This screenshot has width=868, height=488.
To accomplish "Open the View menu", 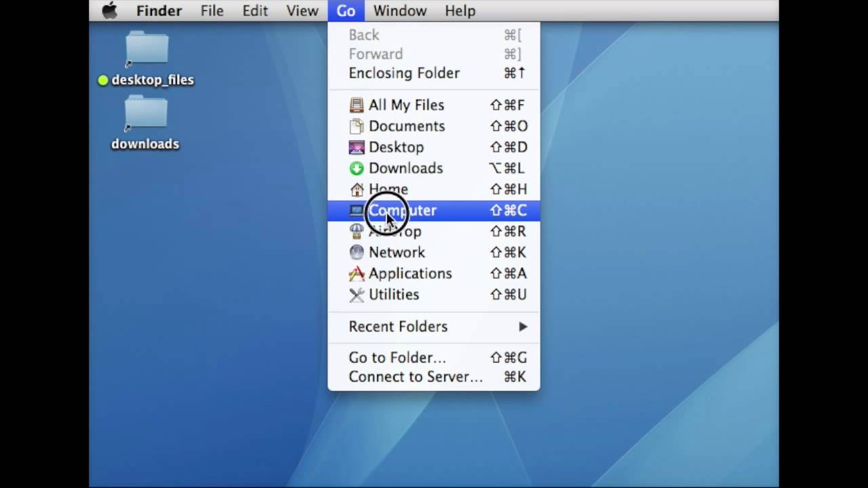I will pyautogui.click(x=302, y=11).
